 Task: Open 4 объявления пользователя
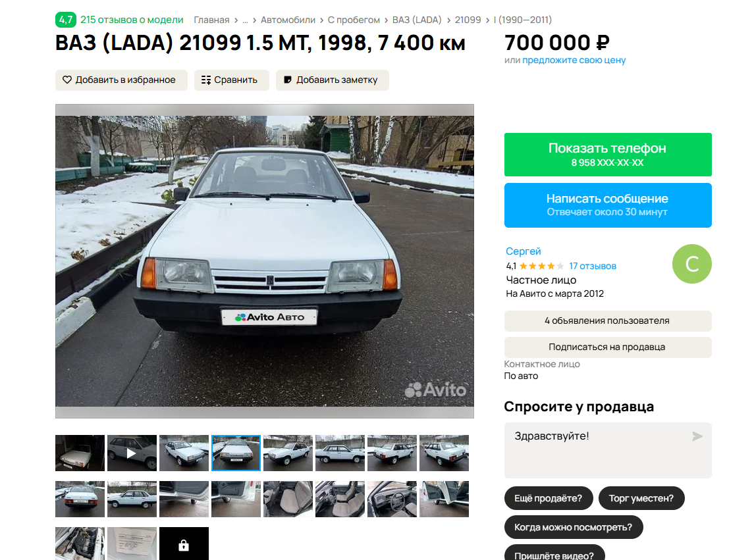tap(608, 320)
